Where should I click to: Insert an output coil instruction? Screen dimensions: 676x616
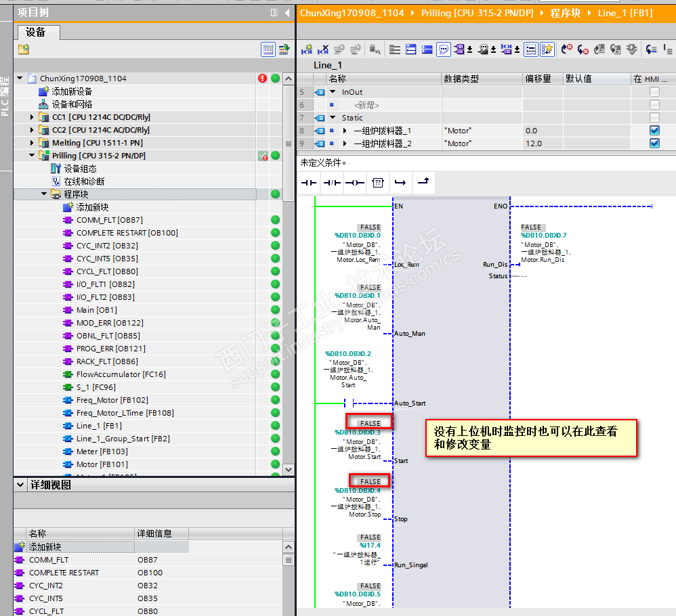point(355,183)
